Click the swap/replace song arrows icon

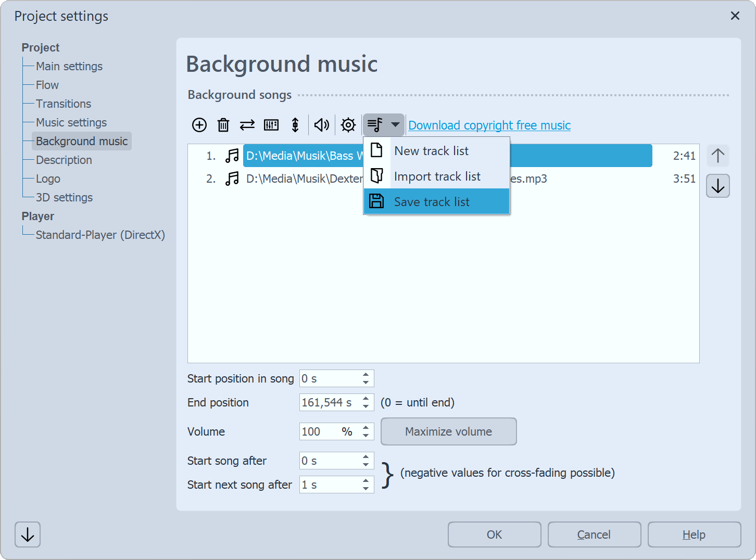pos(247,125)
